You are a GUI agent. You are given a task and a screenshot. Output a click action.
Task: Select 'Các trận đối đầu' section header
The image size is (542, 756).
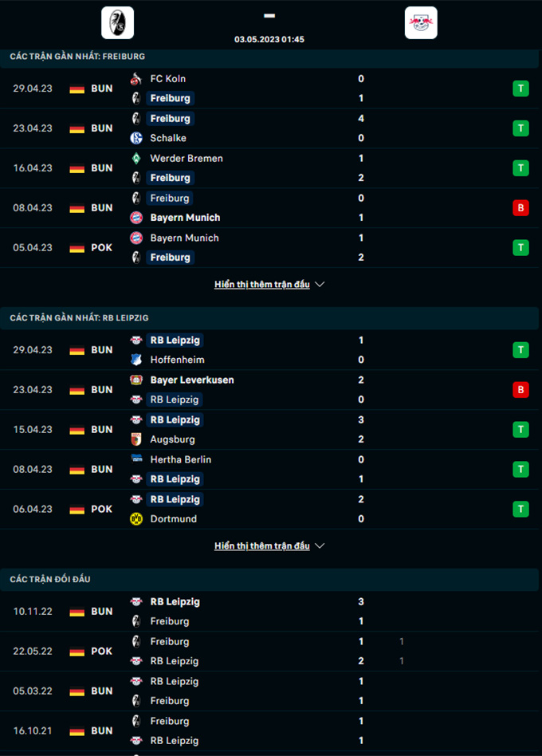tap(50, 579)
